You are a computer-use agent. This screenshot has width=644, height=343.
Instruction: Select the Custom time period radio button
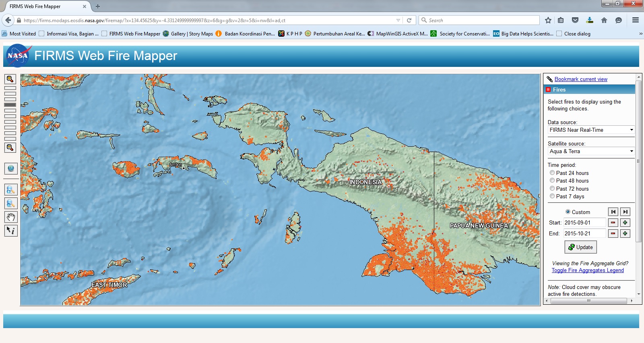[568, 212]
